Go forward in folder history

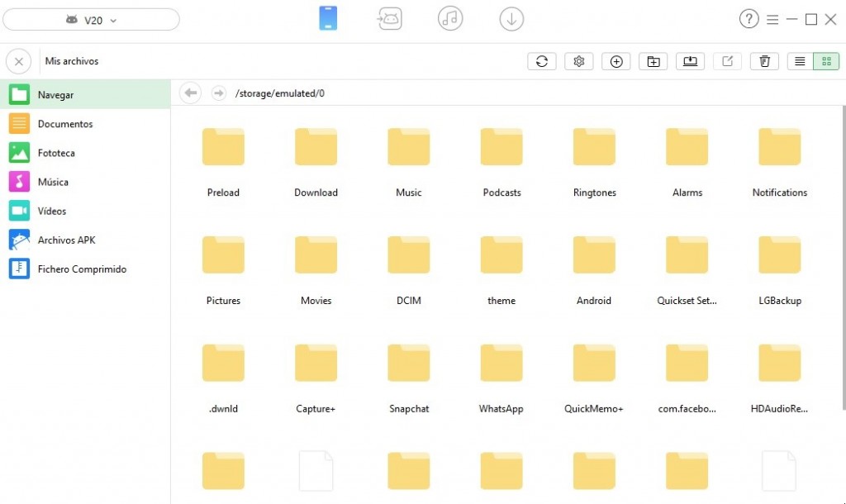[218, 93]
